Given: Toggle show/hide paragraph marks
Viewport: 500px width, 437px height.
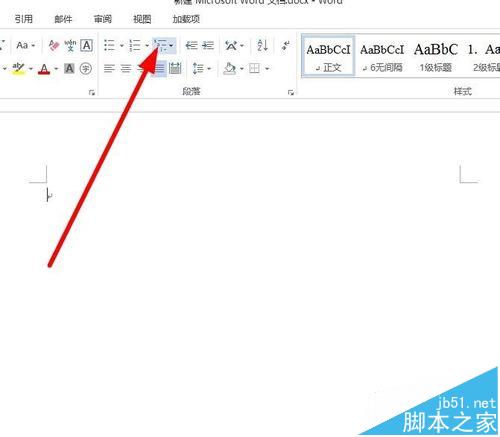Looking at the screenshot, I should [x=286, y=45].
